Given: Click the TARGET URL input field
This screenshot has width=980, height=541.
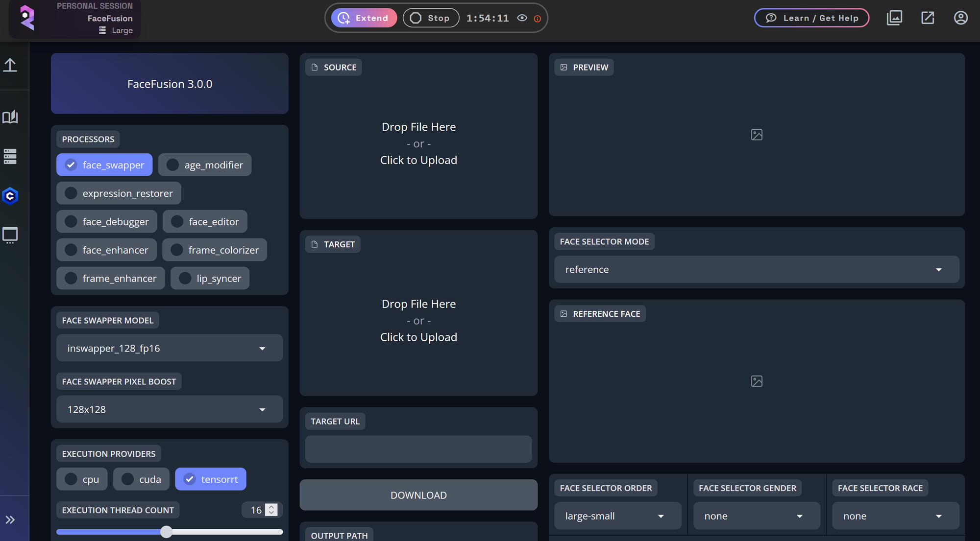Looking at the screenshot, I should coord(418,449).
